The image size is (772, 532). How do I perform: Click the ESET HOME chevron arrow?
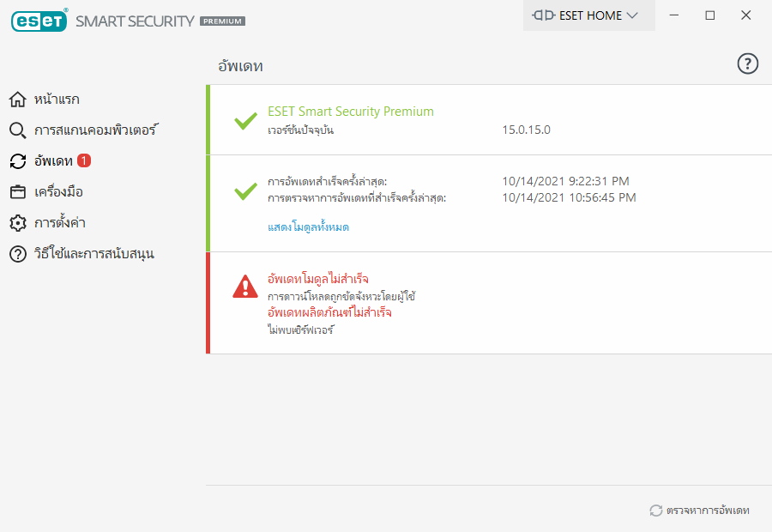pyautogui.click(x=632, y=15)
